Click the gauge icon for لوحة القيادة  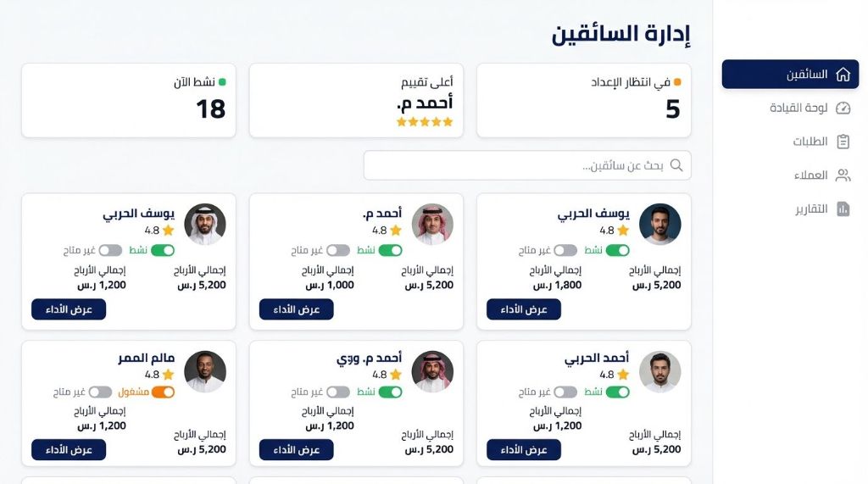(843, 108)
